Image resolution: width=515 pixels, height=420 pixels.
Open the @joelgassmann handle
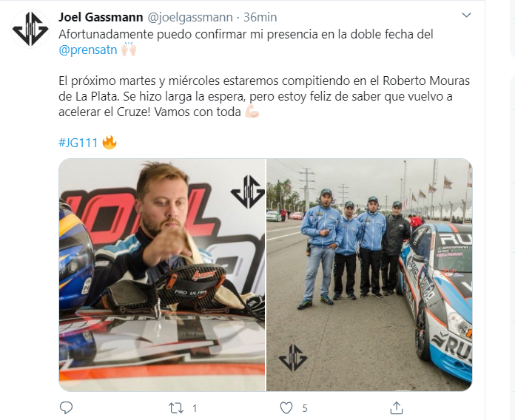pyautogui.click(x=190, y=17)
